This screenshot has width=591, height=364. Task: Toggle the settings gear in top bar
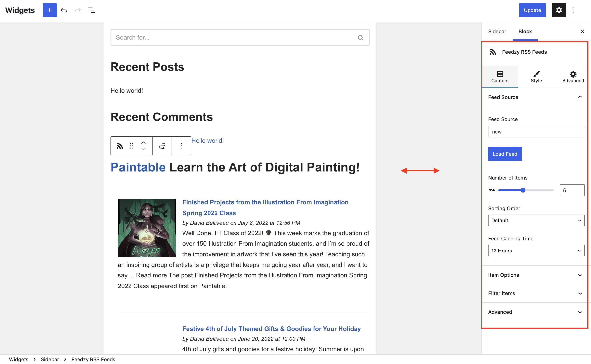pyautogui.click(x=559, y=10)
